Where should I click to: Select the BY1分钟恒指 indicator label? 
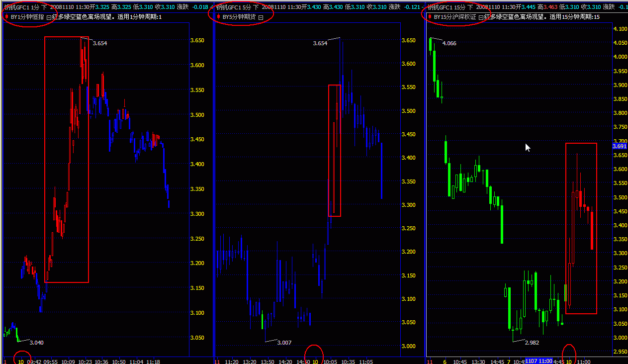(x=27, y=17)
